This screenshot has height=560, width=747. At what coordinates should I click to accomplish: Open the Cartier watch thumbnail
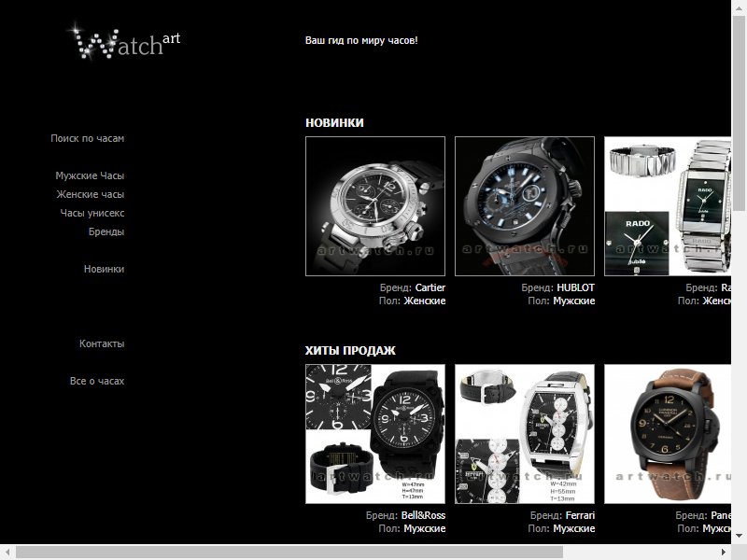pos(375,206)
